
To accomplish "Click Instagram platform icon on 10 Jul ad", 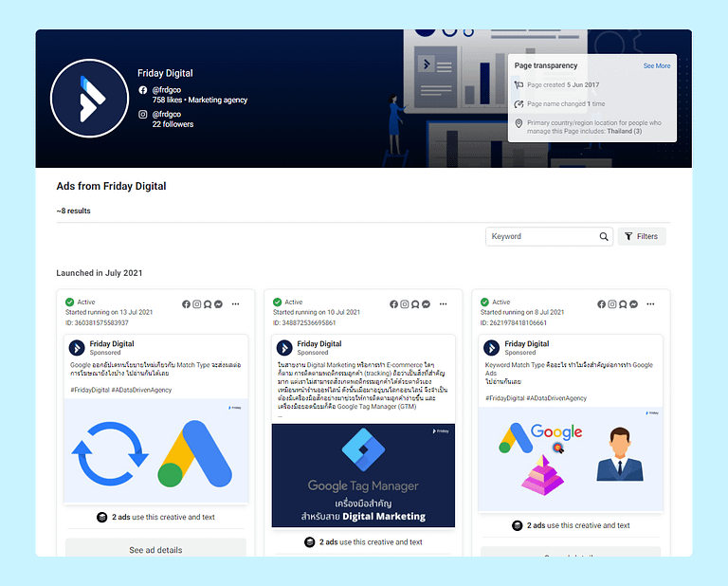I will [405, 304].
